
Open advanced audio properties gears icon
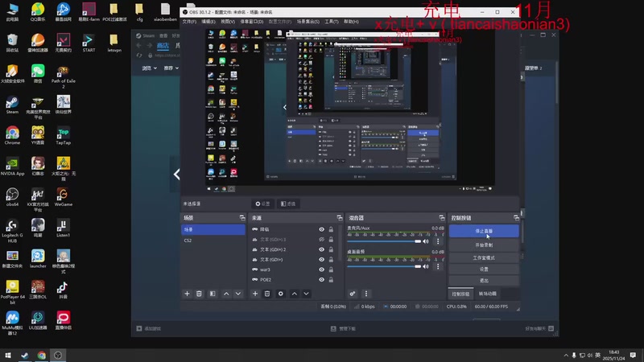[353, 294]
